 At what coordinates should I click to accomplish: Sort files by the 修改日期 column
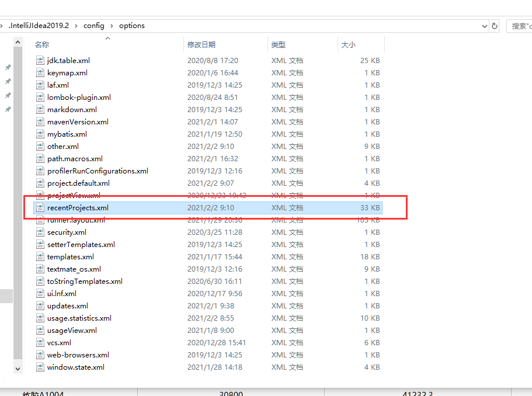201,45
